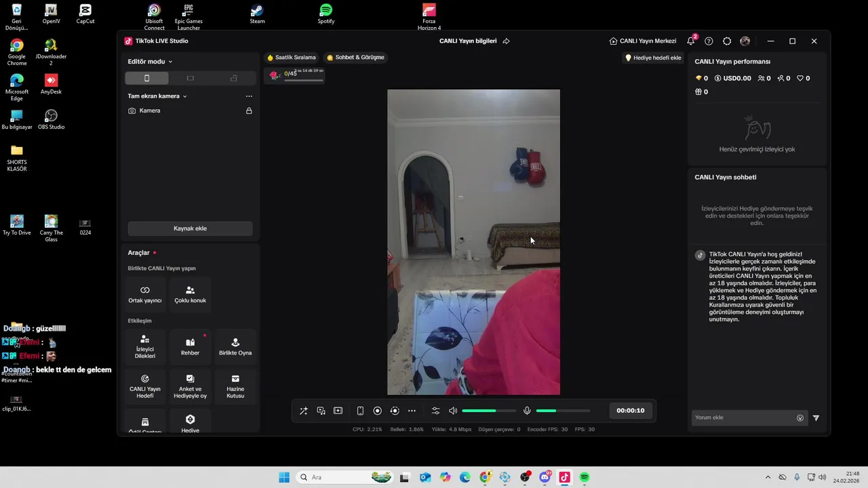Open the Hediye tool tile
Viewport: 868px width, 488px height.
coord(190,422)
